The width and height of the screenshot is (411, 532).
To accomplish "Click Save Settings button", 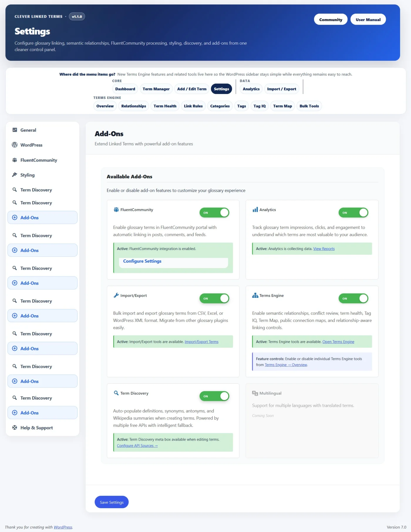I will click(x=112, y=502).
